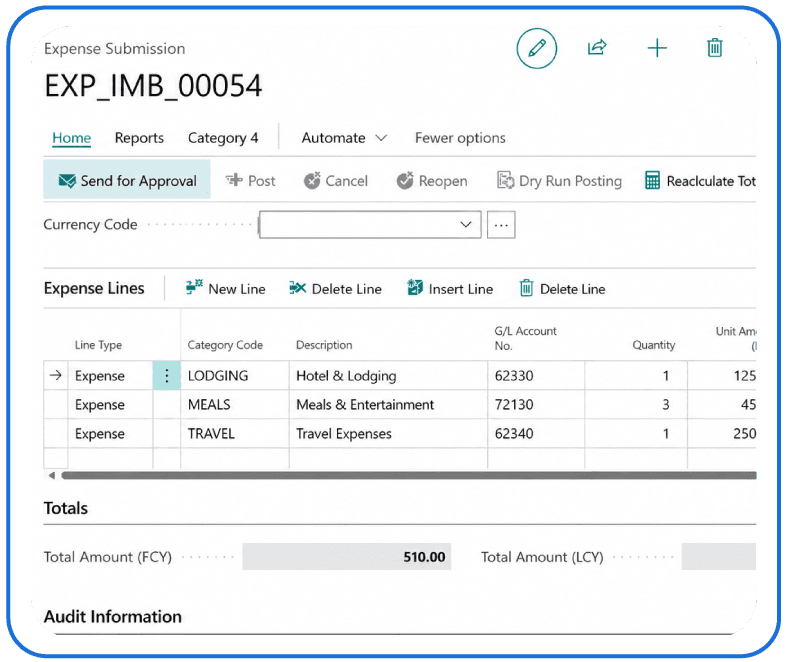Click New Line in Expense Lines
Screen dimensions: 786x662
click(x=226, y=289)
